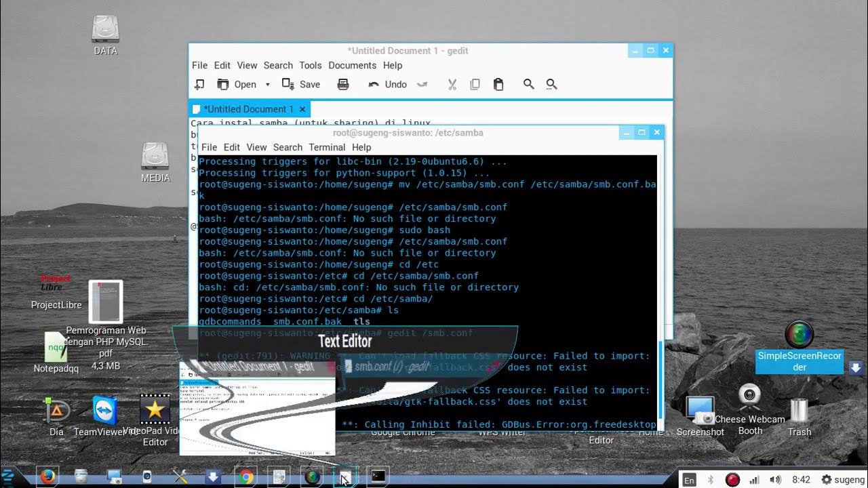
Task: Click the 8:42 clock in the tray
Action: click(801, 480)
